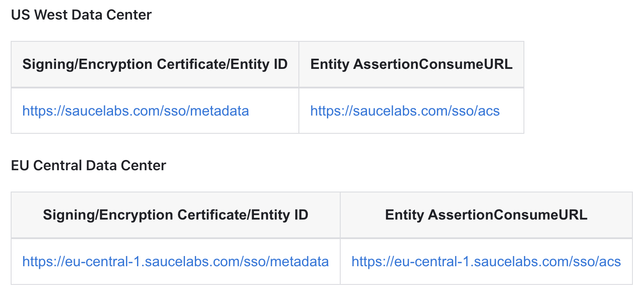Click "AssertionConsumeURL" word in the EU Central table header

[x=507, y=215]
